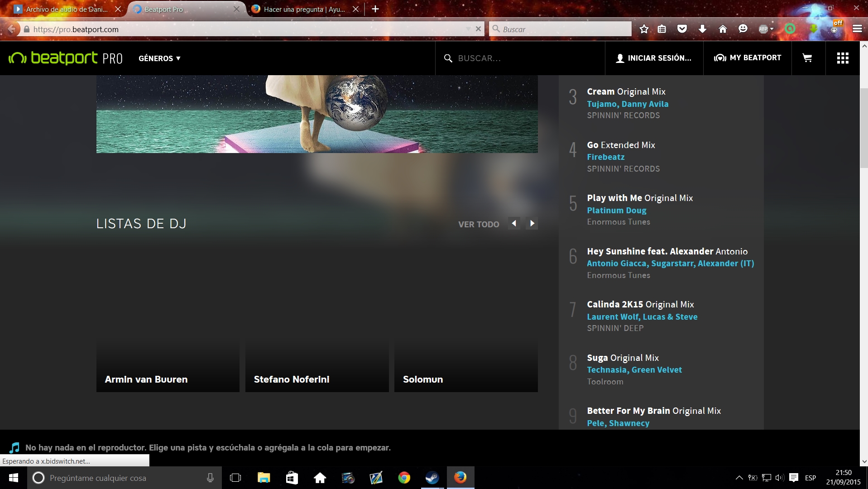Show hidden system tray icons
868x489 pixels.
pyautogui.click(x=739, y=478)
